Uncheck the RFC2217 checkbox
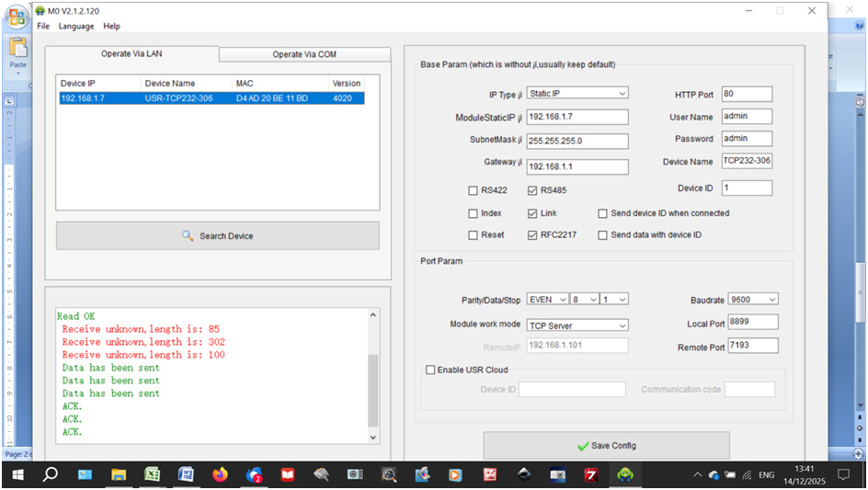 point(532,235)
